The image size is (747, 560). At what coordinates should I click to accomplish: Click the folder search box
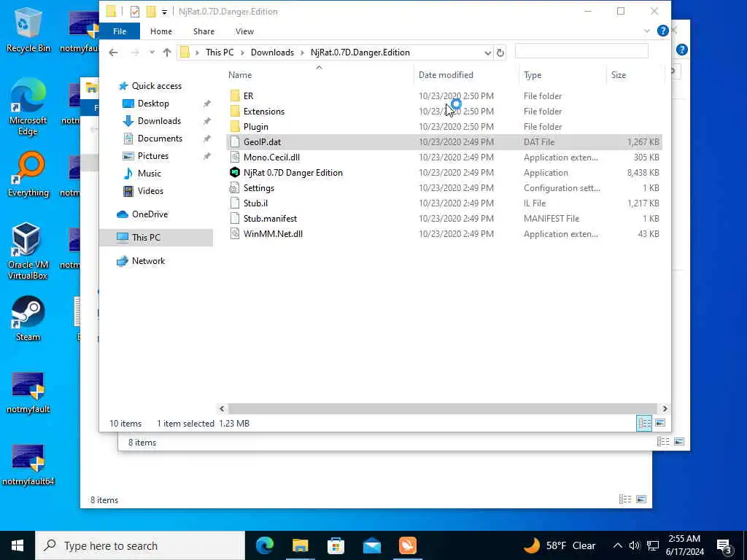click(581, 51)
